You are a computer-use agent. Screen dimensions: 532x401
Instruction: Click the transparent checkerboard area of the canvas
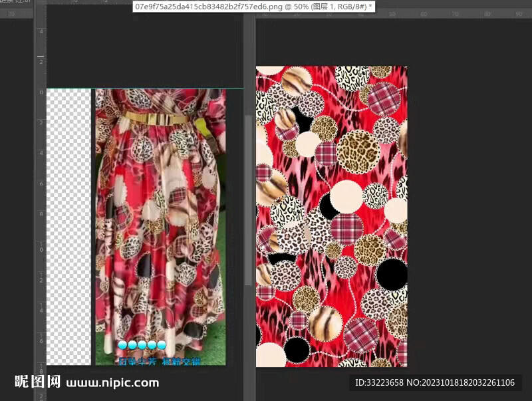click(x=68, y=226)
